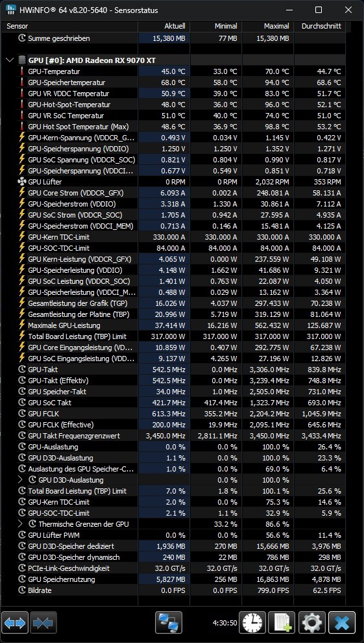The width and height of the screenshot is (364, 643).
Task: Select GPU Speichernutzung row
Action: point(173,579)
